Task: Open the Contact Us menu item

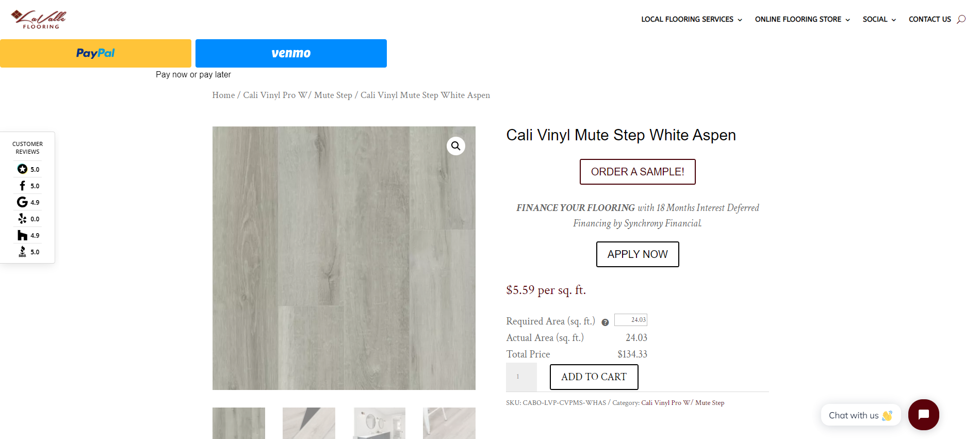Action: tap(929, 19)
